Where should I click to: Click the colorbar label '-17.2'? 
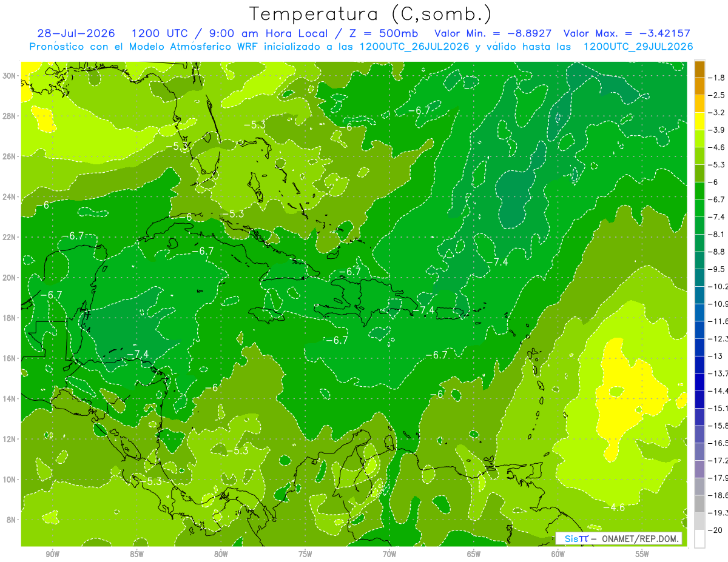tap(718, 460)
